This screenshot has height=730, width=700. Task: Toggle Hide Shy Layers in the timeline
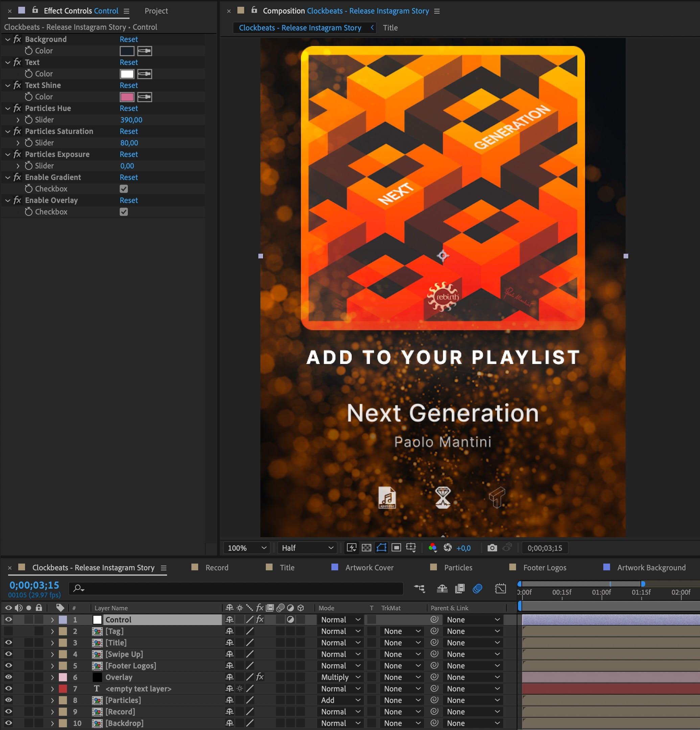pyautogui.click(x=442, y=589)
